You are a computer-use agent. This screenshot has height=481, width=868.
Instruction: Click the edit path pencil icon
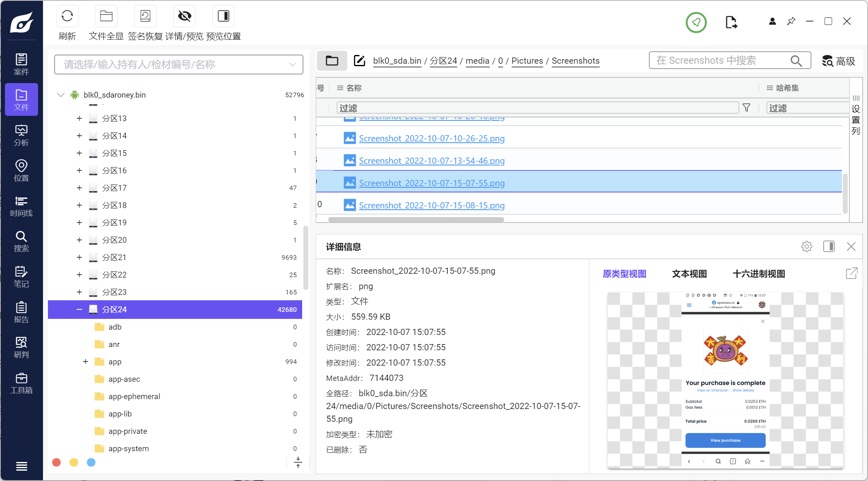[x=360, y=61]
